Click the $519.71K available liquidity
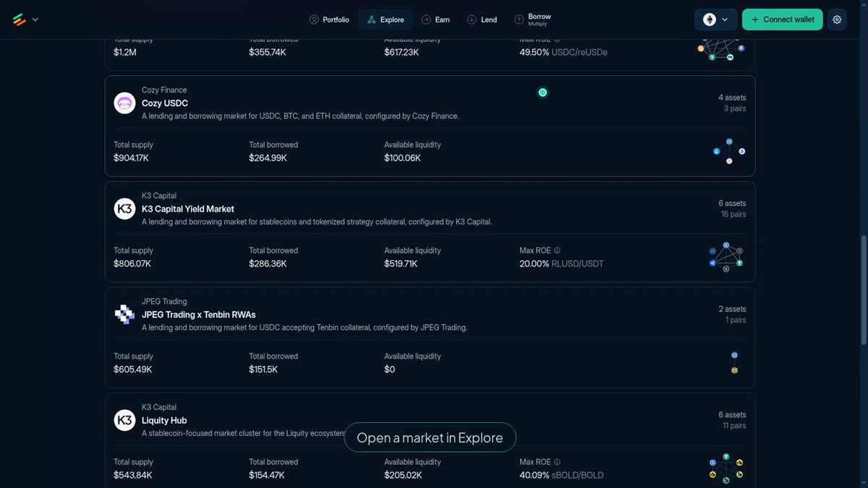Screen dimensions: 868x488 pyautogui.click(x=401, y=263)
